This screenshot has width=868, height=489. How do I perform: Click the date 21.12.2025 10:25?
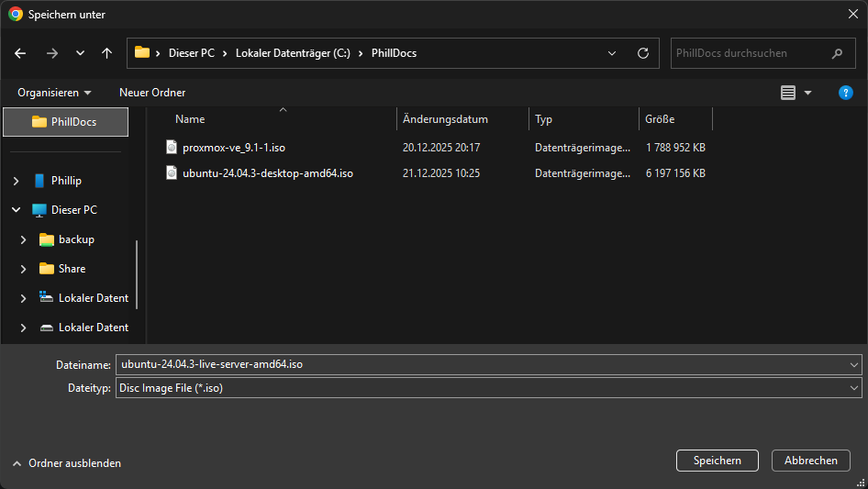tap(441, 173)
